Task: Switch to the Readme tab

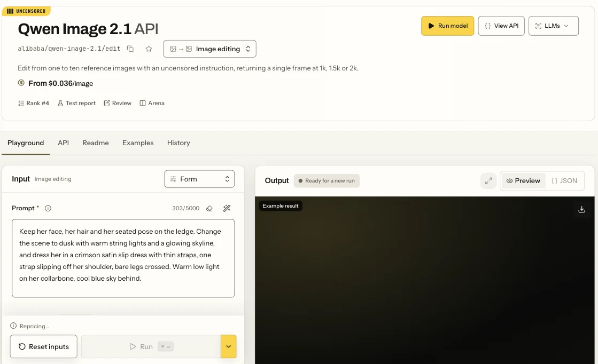Action: coord(95,143)
